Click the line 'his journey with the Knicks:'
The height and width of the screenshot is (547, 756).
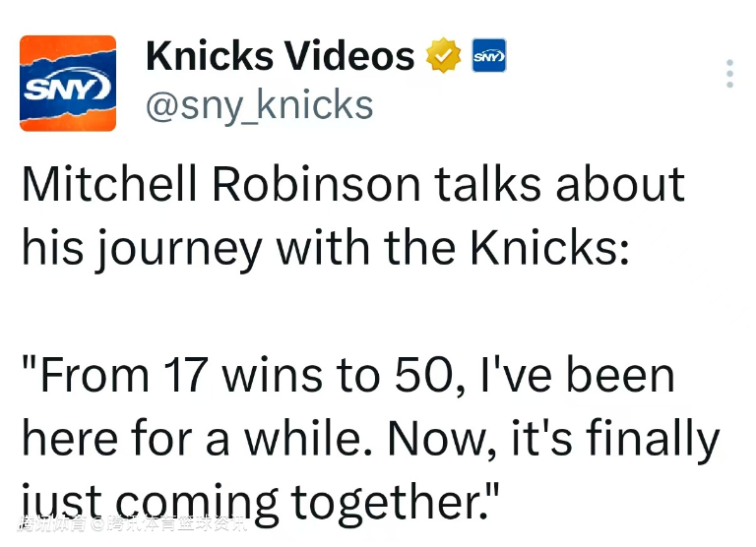pyautogui.click(x=326, y=249)
